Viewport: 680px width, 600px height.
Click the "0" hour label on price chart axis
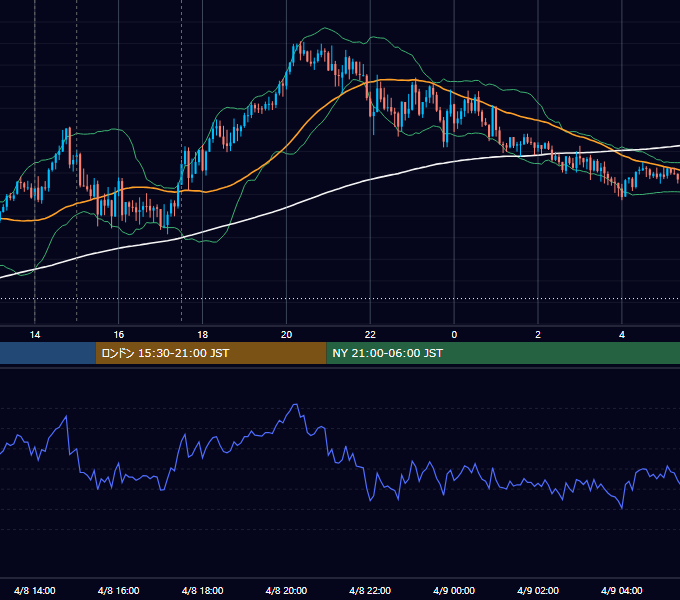(x=454, y=335)
